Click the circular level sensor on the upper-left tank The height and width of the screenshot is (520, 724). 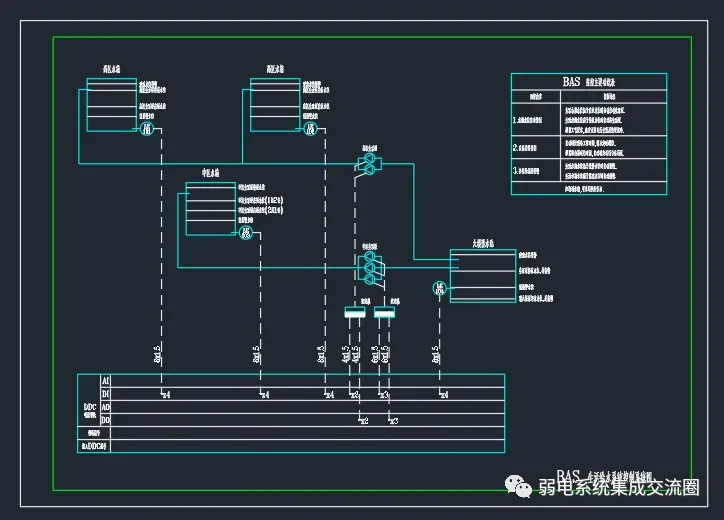click(x=147, y=128)
